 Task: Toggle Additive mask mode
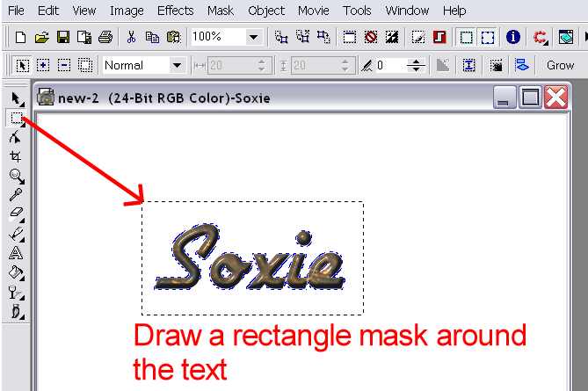coord(43,65)
